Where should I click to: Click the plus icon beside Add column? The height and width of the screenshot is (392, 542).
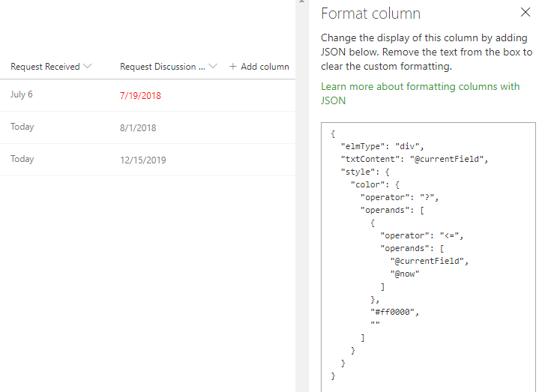click(x=233, y=67)
